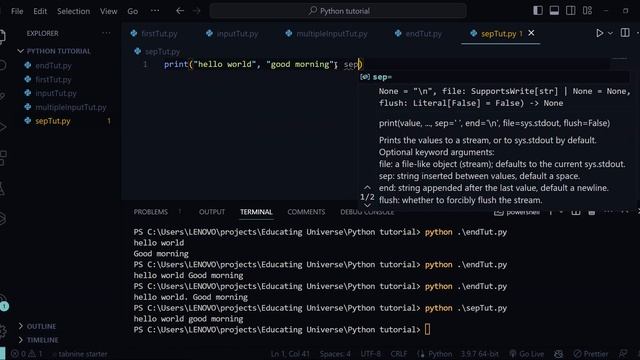Toggle bottom panel layout icon
The height and width of the screenshot is (360, 640).
[x=554, y=11]
